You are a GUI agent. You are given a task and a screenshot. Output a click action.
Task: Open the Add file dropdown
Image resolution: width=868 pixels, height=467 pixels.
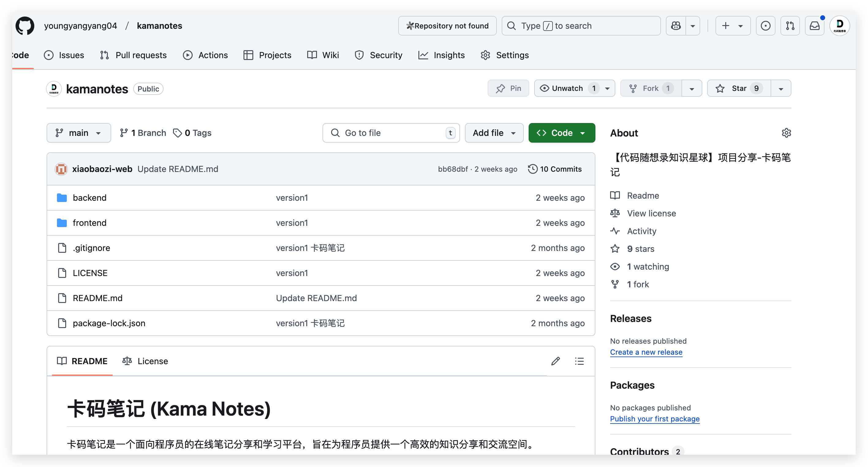[x=494, y=133]
